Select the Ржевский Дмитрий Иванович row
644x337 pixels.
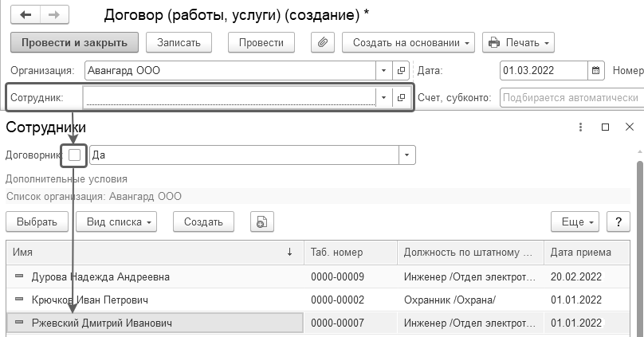pos(154,323)
